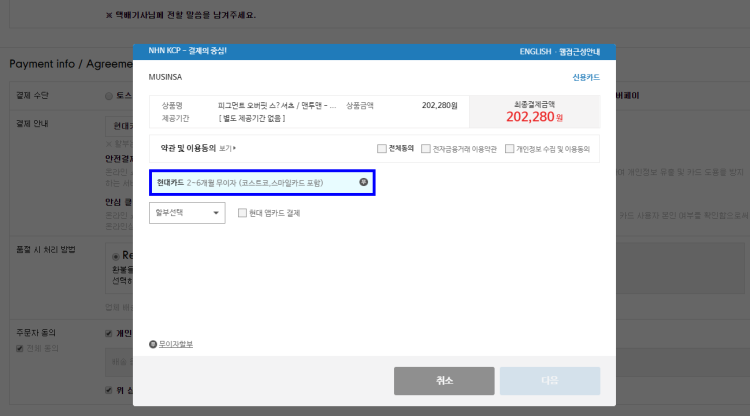Toggle 전체 동의 checkbox in background page

click(x=20, y=348)
